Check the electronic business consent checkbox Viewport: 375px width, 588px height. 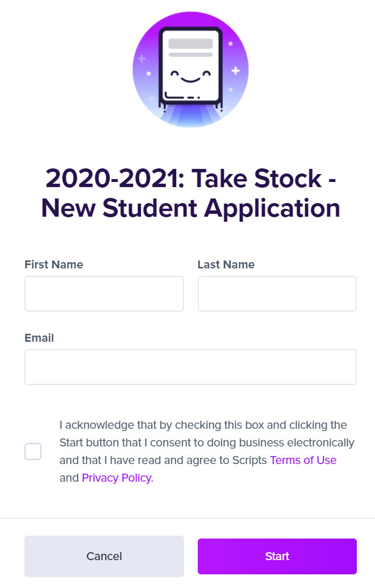point(33,451)
